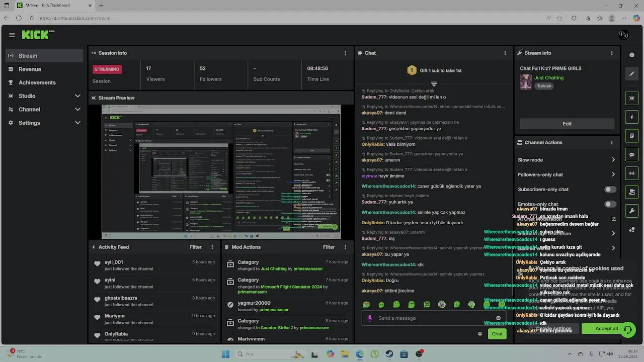Open the Mod Actions three-dot menu

click(x=345, y=247)
